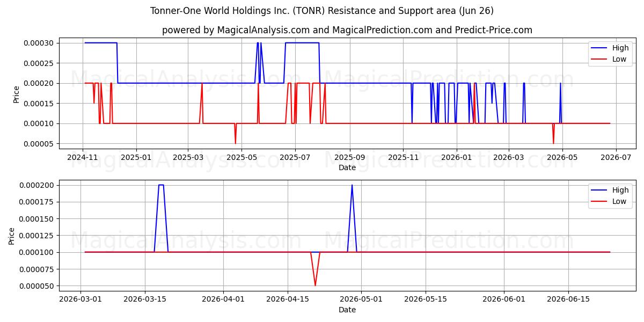Click the 0.000175 value on bottom y-axis

tap(36, 202)
